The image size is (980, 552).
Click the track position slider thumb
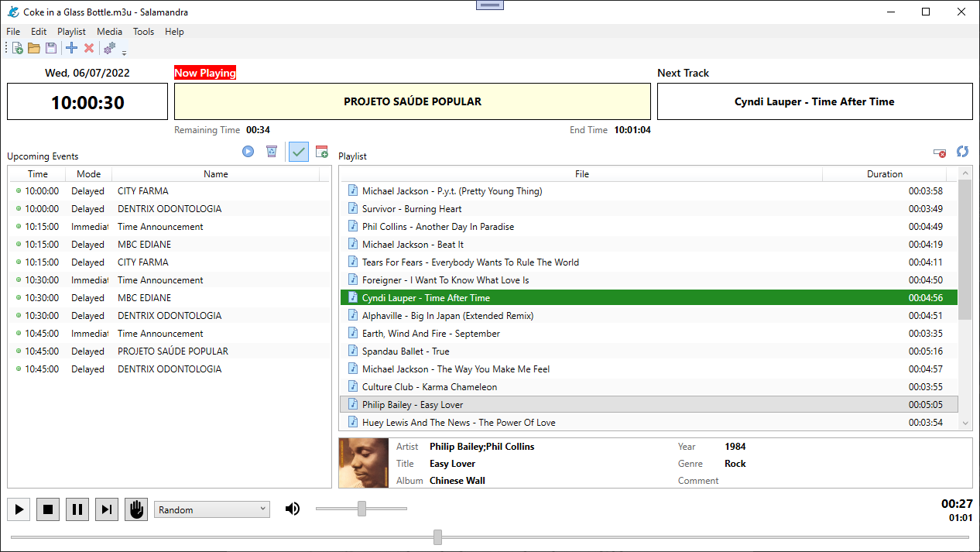click(x=437, y=537)
